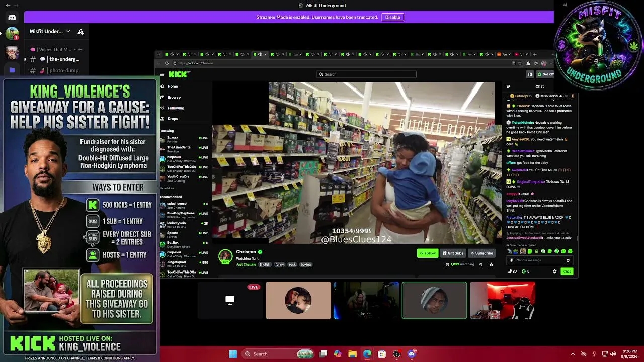The height and width of the screenshot is (362, 644).
Task: Open Windows Start menu
Action: 233,354
